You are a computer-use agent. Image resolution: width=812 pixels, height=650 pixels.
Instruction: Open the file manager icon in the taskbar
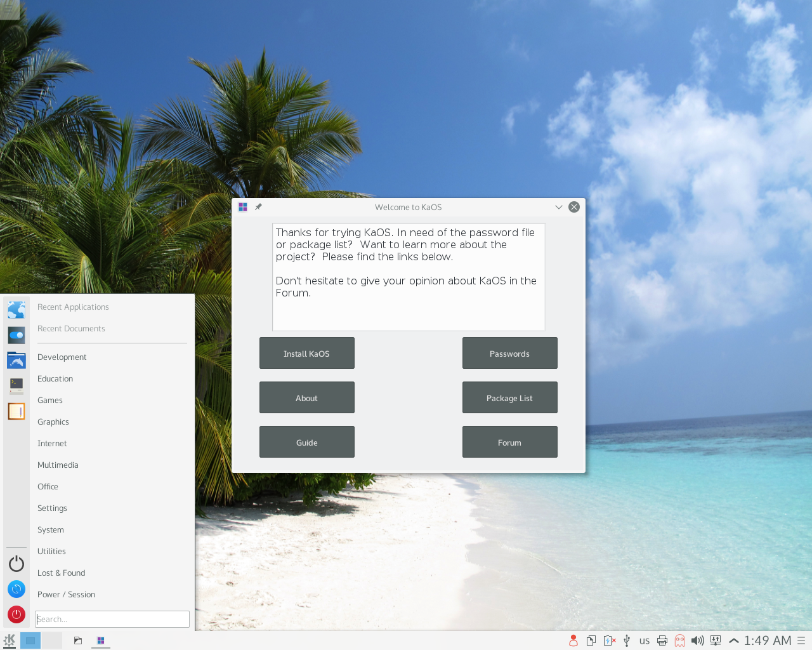point(78,640)
